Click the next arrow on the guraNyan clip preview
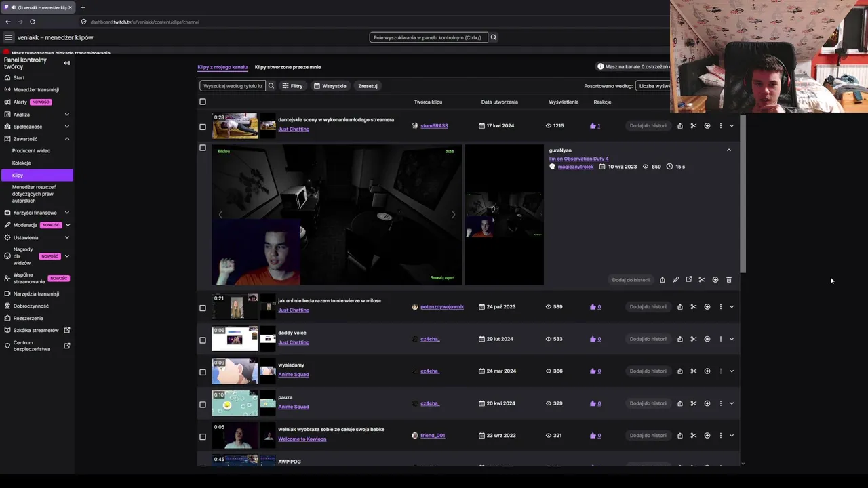 pos(453,215)
